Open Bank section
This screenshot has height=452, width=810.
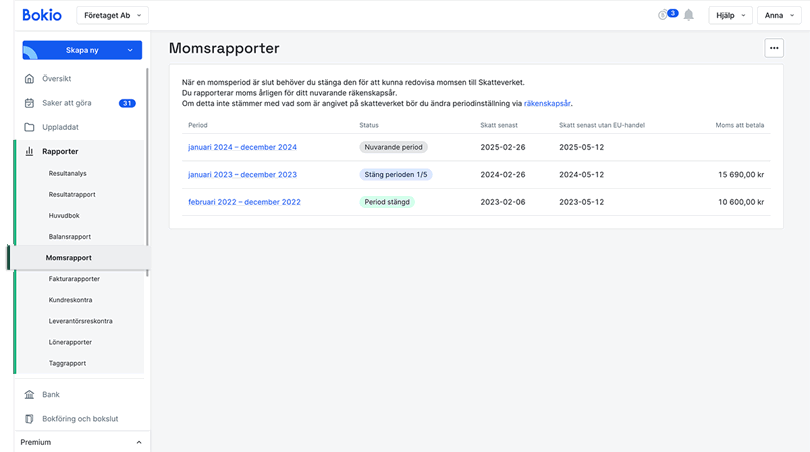click(51, 395)
